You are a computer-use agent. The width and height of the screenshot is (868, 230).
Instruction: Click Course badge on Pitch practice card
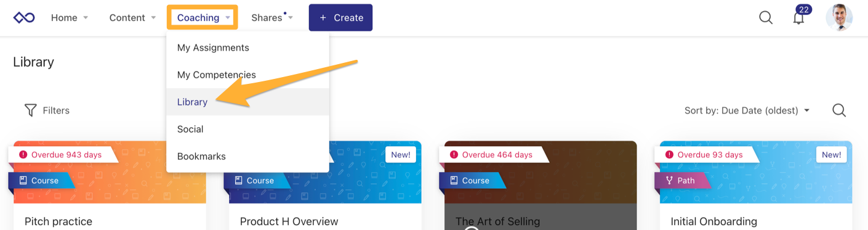(39, 181)
